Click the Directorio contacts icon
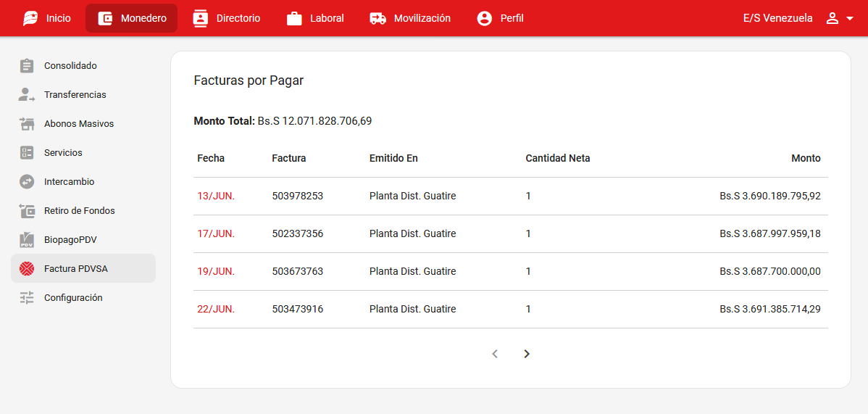Screen dimensions: 868x414 point(200,18)
